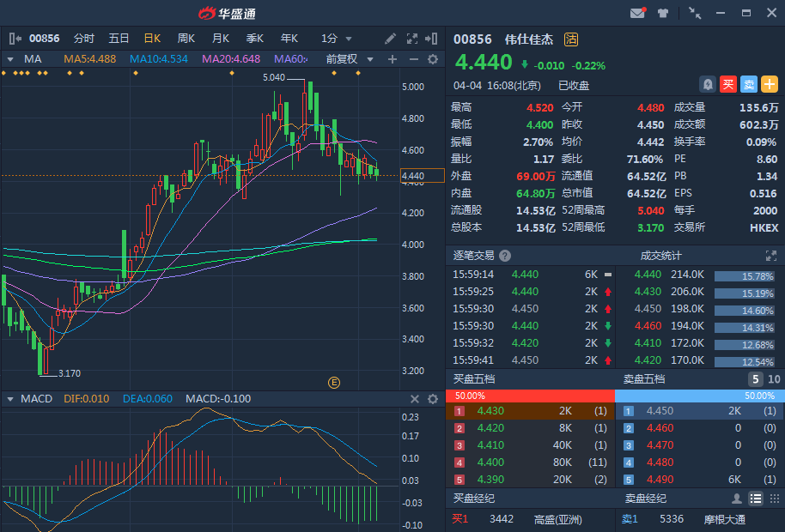Click the shirt-shaped skin theme icon
Image resolution: width=785 pixels, height=532 pixels.
tap(663, 13)
